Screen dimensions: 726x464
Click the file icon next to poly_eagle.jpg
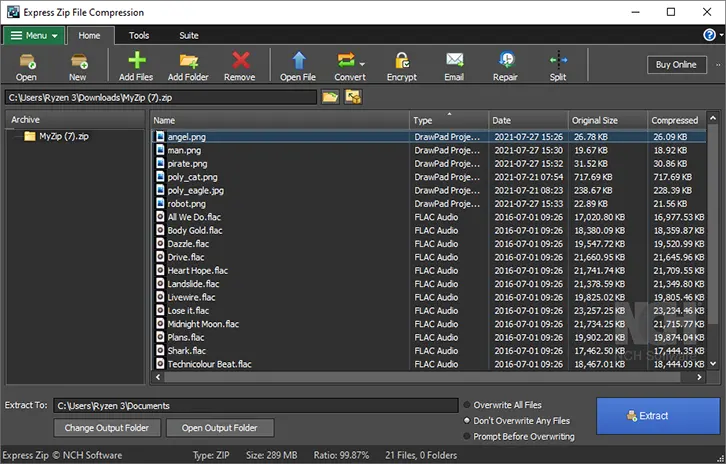point(160,190)
